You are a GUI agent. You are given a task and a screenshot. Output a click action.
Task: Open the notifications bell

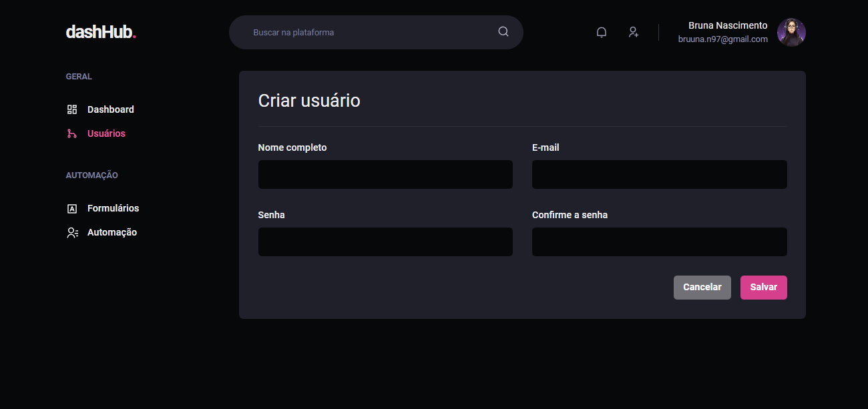pyautogui.click(x=602, y=32)
